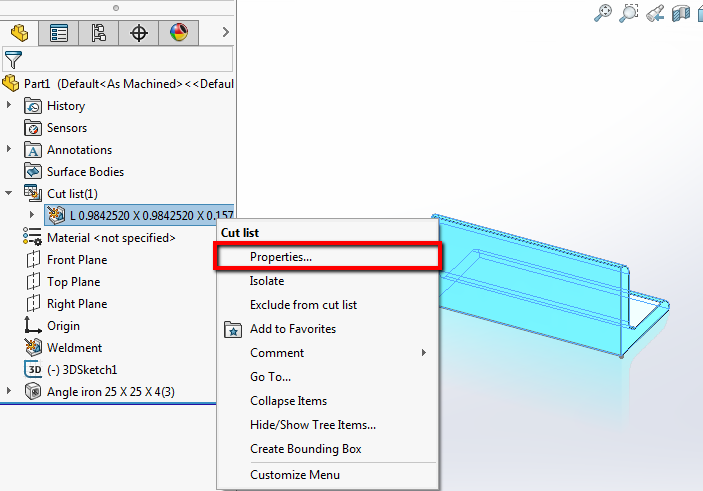
Task: Click the Material icon
Action: [32, 237]
